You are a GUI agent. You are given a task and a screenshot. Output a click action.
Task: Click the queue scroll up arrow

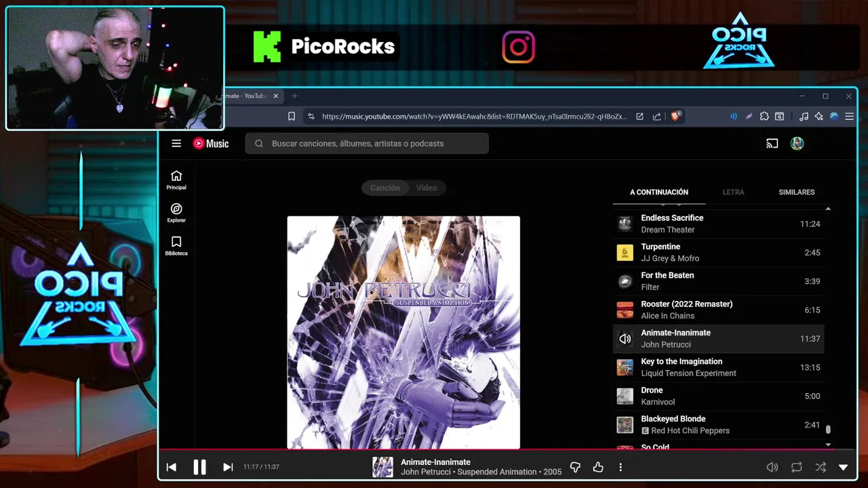[x=828, y=209]
